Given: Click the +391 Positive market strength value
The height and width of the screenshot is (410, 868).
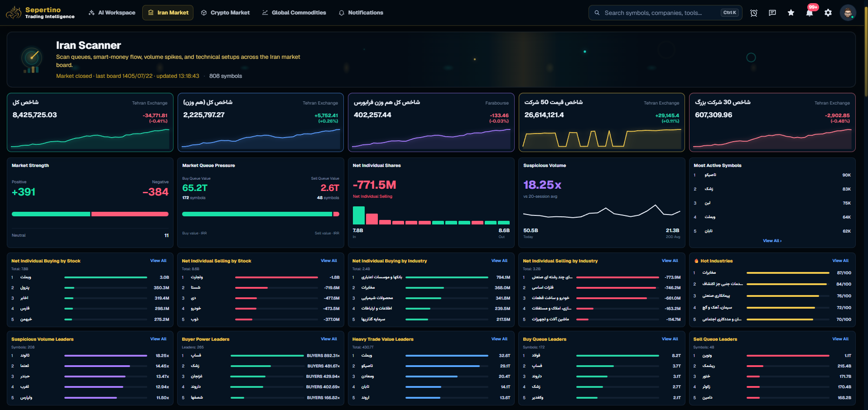Looking at the screenshot, I should (24, 192).
